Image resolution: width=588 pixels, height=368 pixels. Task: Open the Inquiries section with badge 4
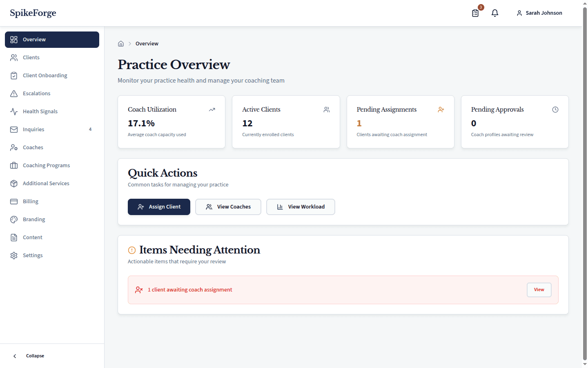click(33, 129)
